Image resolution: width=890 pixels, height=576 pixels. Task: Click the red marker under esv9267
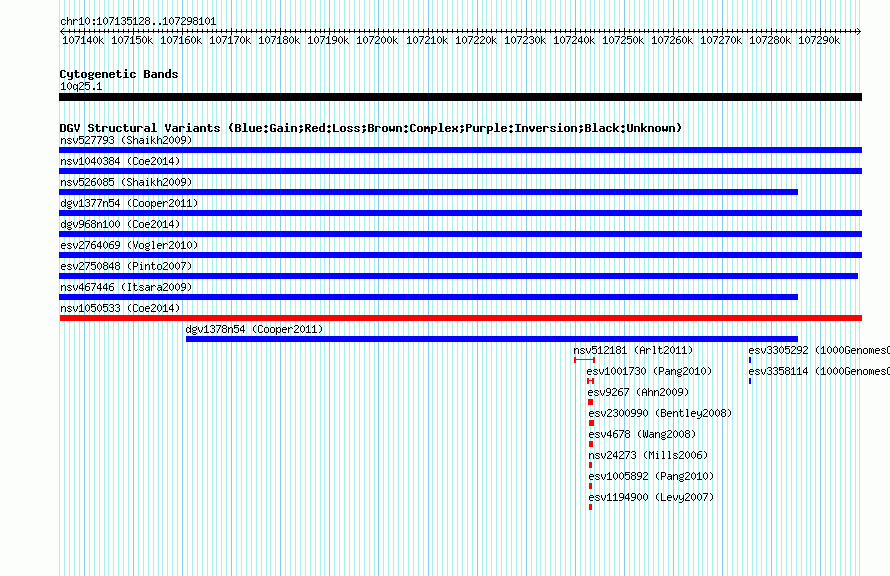pos(590,402)
